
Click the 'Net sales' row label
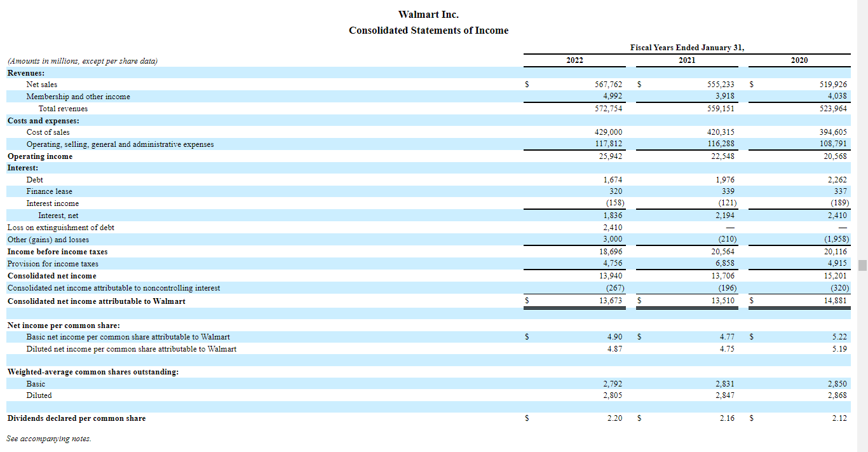click(41, 85)
